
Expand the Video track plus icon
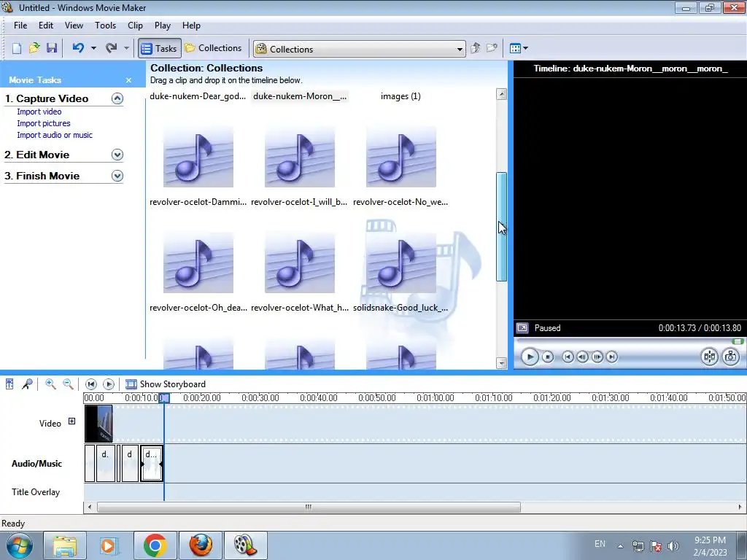(72, 421)
